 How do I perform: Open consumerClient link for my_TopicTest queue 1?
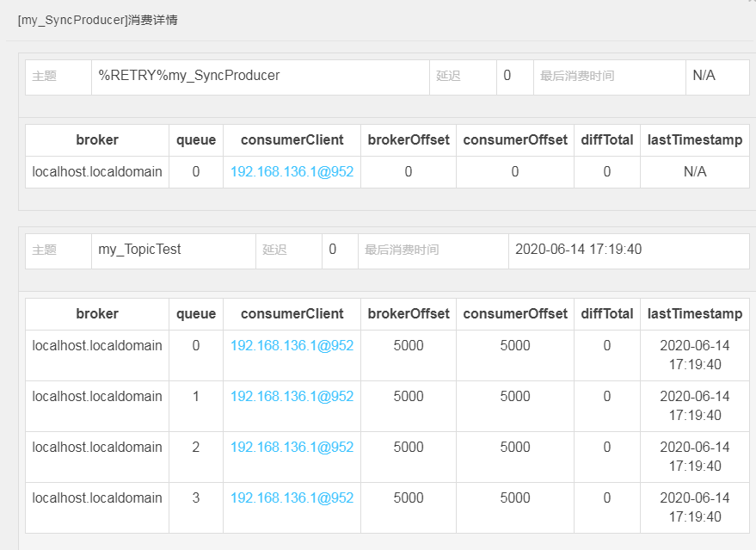(x=292, y=396)
